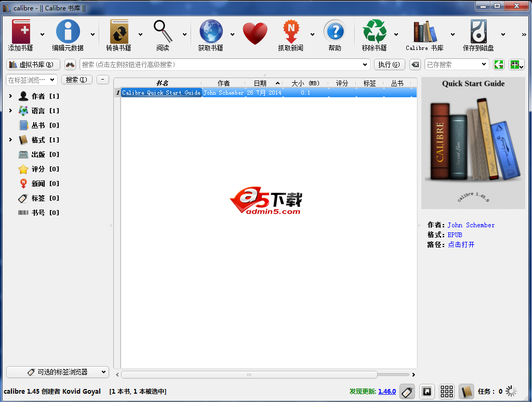Click the scroll right arrow of book list

coord(414,375)
